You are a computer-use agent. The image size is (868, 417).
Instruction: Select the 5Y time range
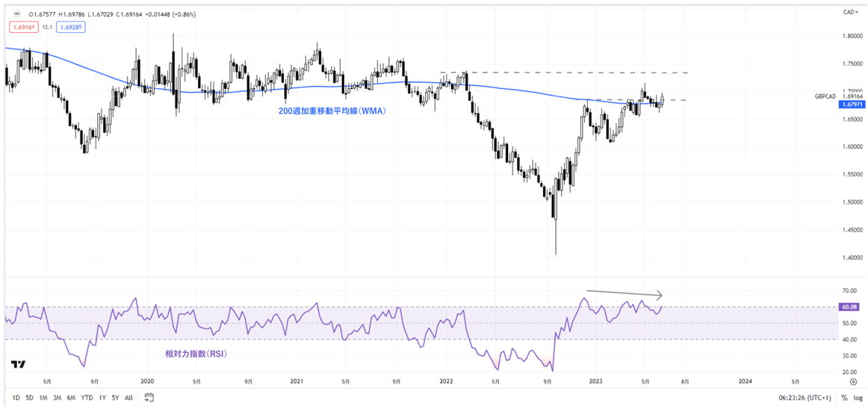[115, 398]
